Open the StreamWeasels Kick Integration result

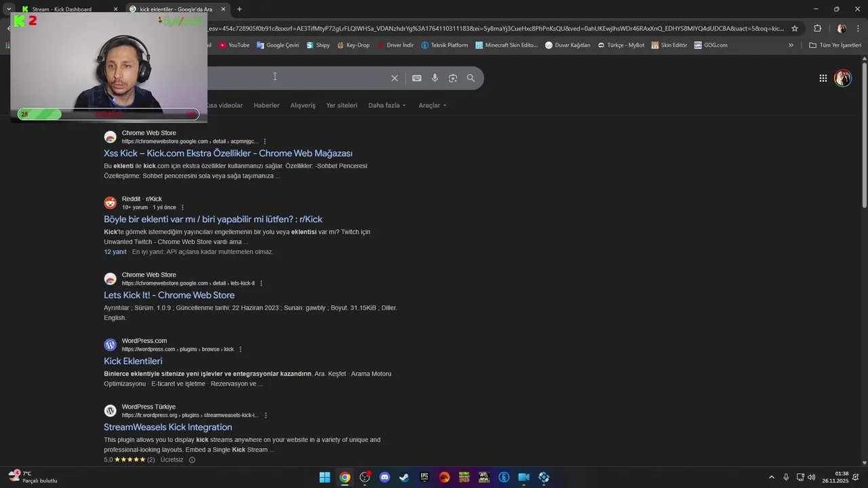pyautogui.click(x=167, y=427)
